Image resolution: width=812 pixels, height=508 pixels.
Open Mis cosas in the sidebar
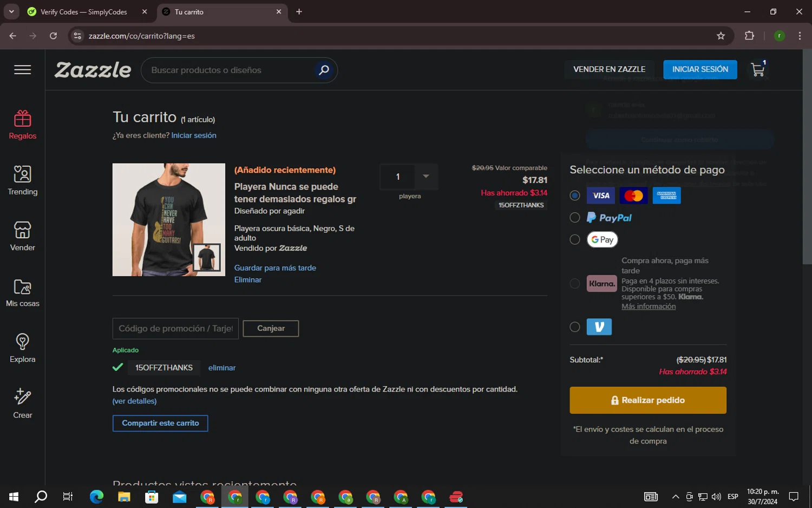[x=22, y=292]
